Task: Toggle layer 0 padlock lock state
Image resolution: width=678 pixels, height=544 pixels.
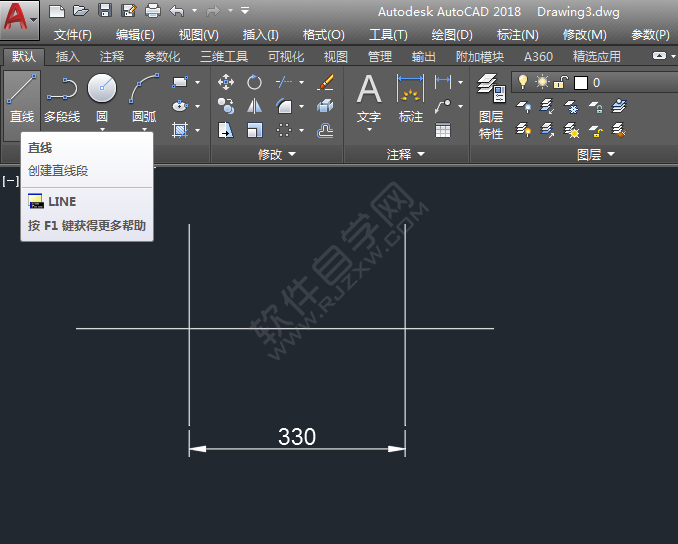Action: pos(561,82)
